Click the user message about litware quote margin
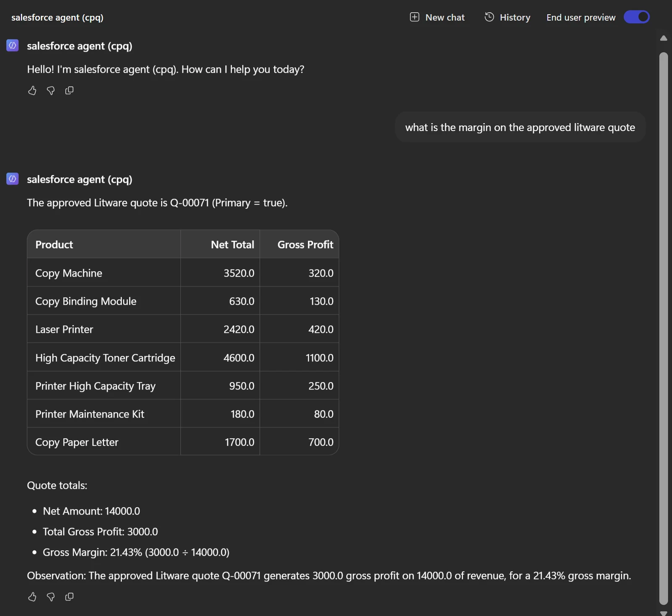The image size is (672, 616). 520,127
